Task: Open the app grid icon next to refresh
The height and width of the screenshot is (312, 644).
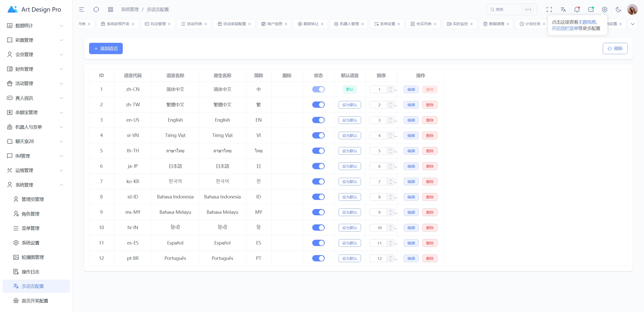Action: [x=110, y=9]
